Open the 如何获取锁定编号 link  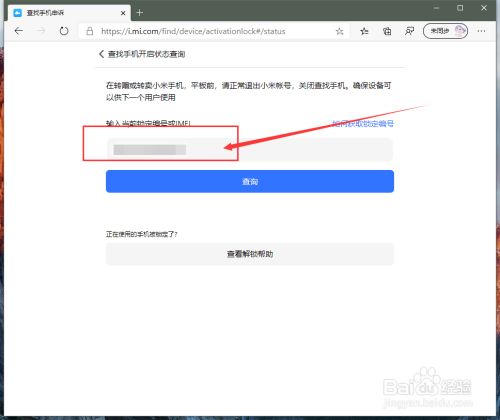363,124
